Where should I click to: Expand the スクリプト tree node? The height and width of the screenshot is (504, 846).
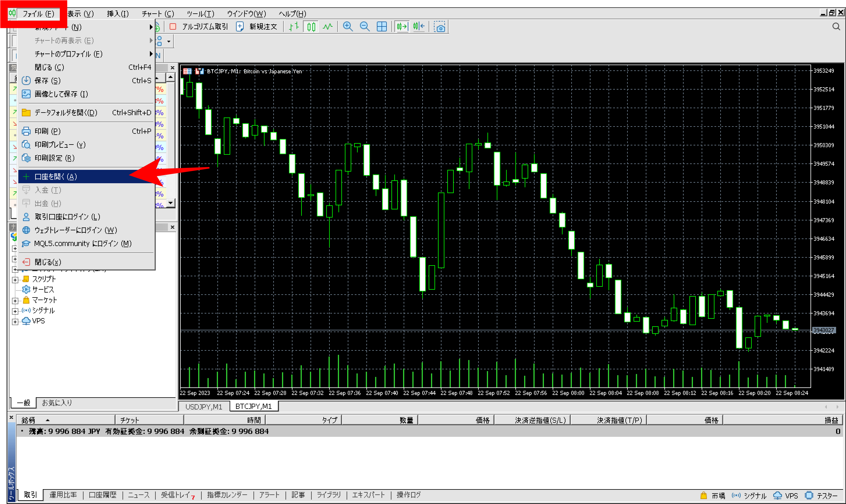[x=15, y=280]
